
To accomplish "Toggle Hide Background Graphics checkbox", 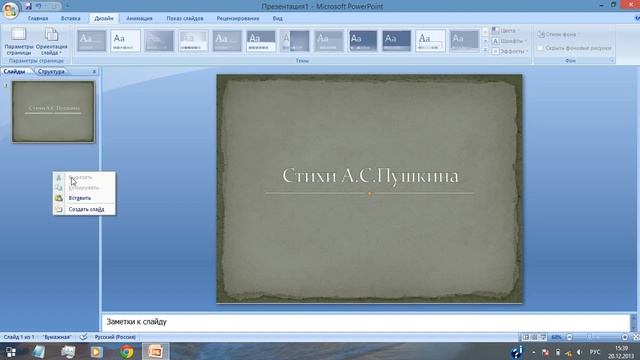I will pos(540,48).
